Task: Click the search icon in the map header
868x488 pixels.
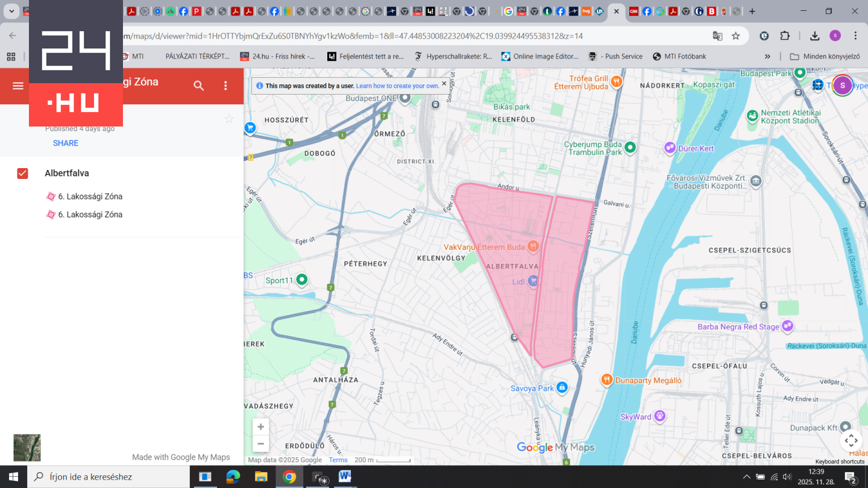Action: 199,86
